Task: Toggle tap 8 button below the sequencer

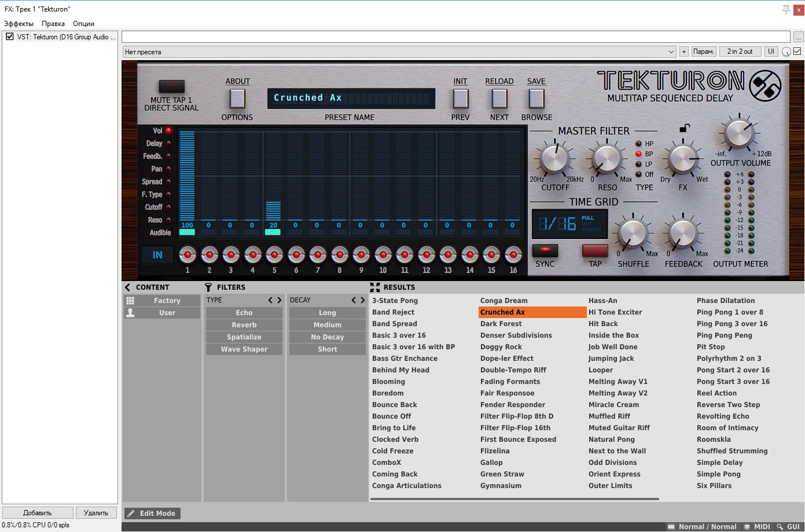Action: pyautogui.click(x=339, y=254)
